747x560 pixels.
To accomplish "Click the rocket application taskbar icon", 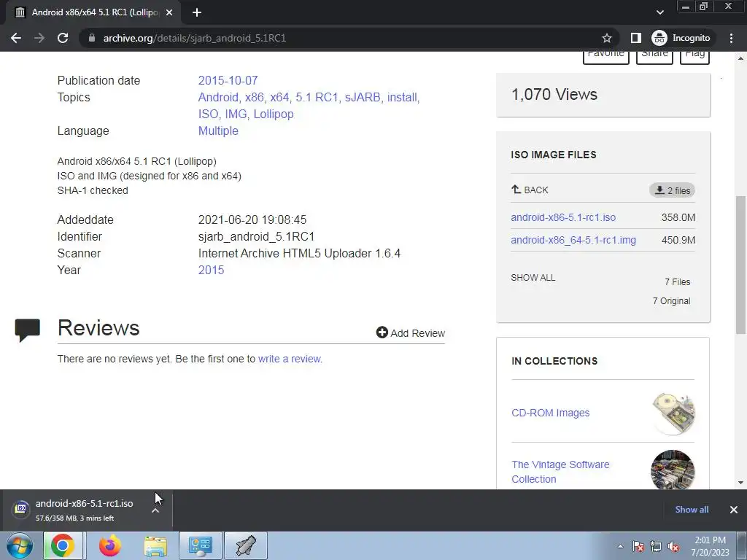I will [246, 545].
